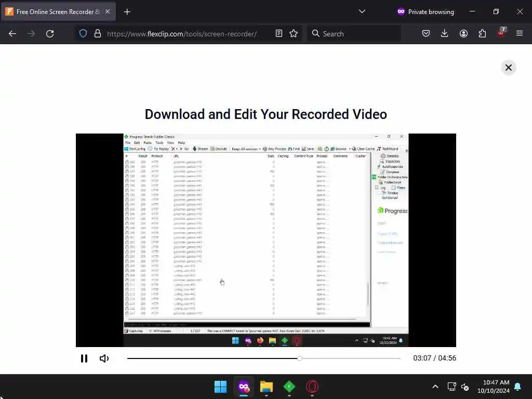Open the muted volume tray icon
Image resolution: width=532 pixels, height=399 pixels.
(465, 387)
